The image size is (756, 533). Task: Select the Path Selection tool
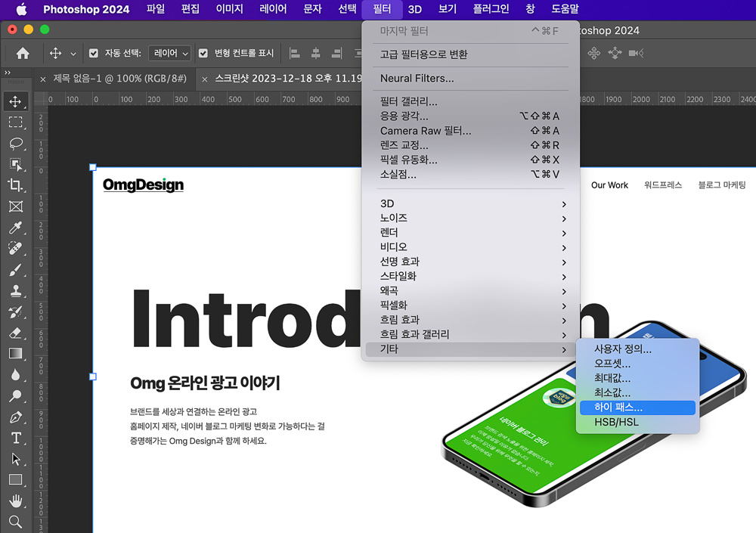pyautogui.click(x=15, y=459)
